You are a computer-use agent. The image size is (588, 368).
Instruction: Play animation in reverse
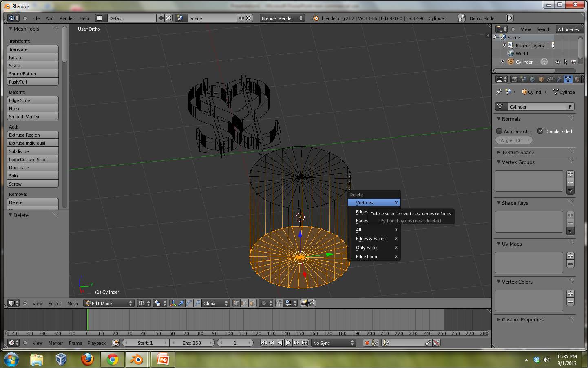click(x=280, y=343)
